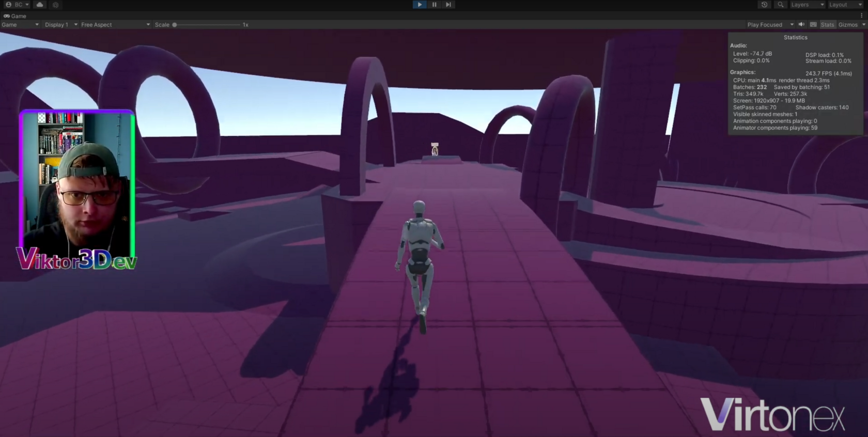
Task: Open the Play Focused dropdown
Action: (769, 25)
